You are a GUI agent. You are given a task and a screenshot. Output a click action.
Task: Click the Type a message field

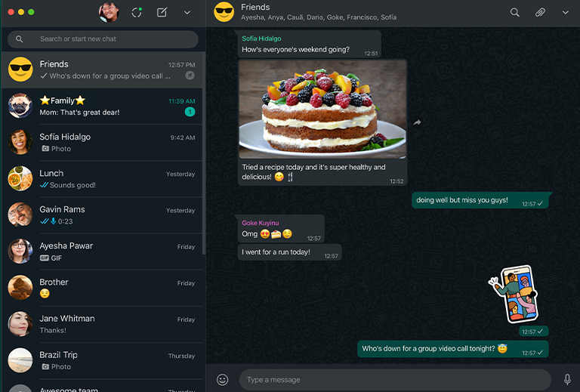pos(395,380)
